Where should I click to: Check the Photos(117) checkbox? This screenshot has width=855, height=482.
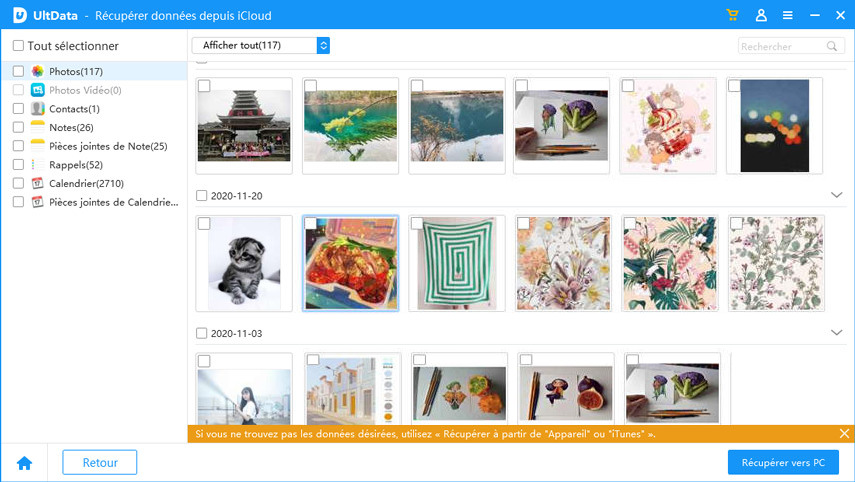coord(18,71)
